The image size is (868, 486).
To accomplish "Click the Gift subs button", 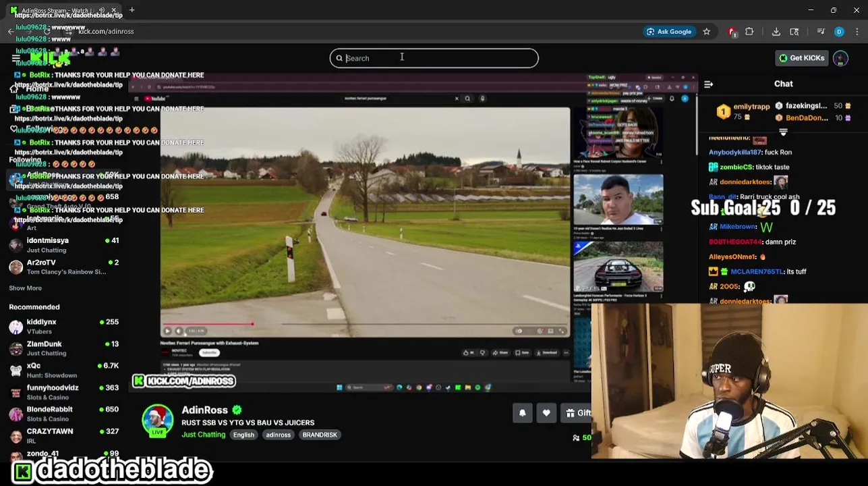I will tap(578, 412).
